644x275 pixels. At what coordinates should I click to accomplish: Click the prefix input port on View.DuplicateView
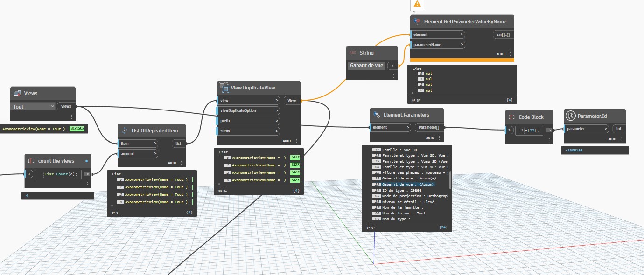[x=248, y=121]
